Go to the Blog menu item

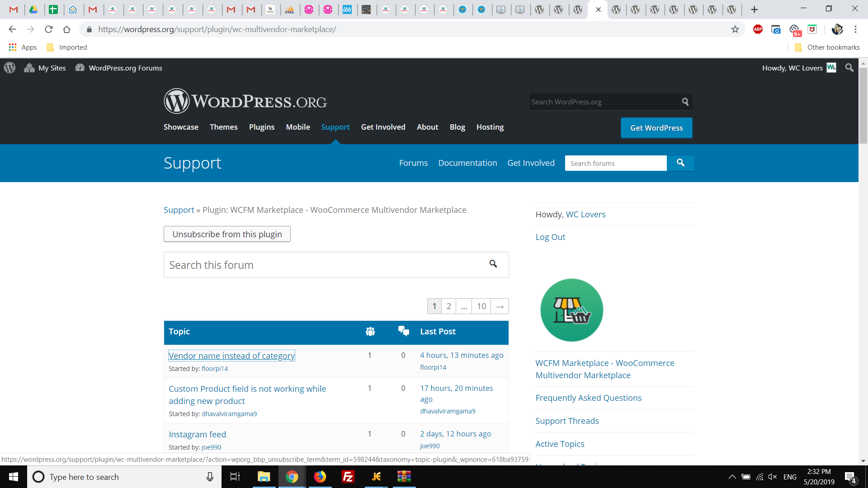click(458, 127)
